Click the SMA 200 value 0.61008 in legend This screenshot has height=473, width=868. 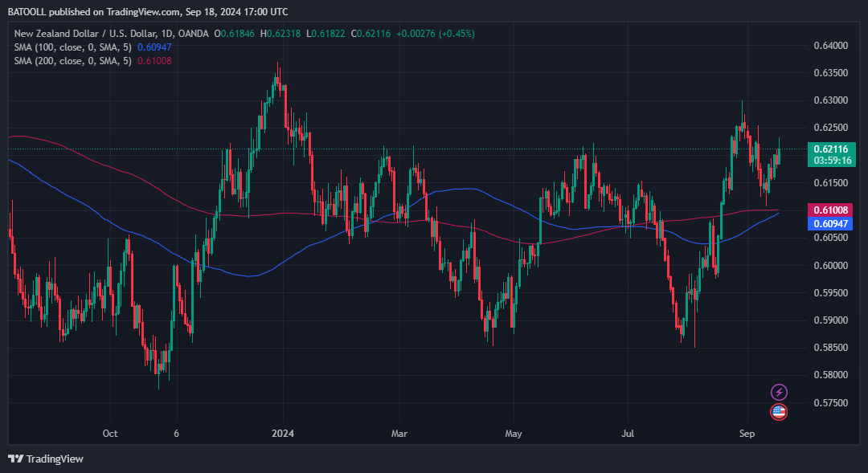154,61
